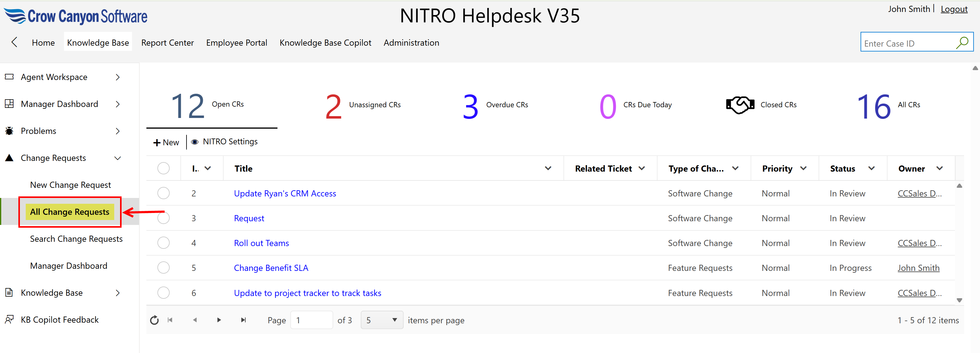Open the Update Ryan's CRM Access link

[285, 193]
